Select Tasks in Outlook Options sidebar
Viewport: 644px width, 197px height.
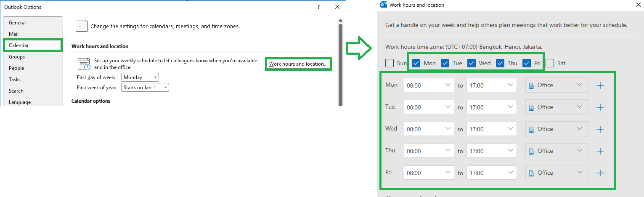[x=33, y=80]
